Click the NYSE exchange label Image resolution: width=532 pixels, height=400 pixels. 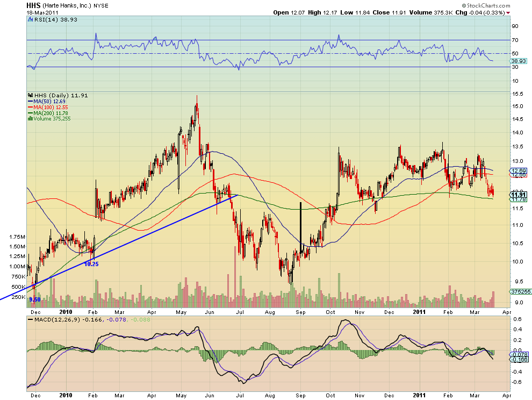pyautogui.click(x=100, y=6)
